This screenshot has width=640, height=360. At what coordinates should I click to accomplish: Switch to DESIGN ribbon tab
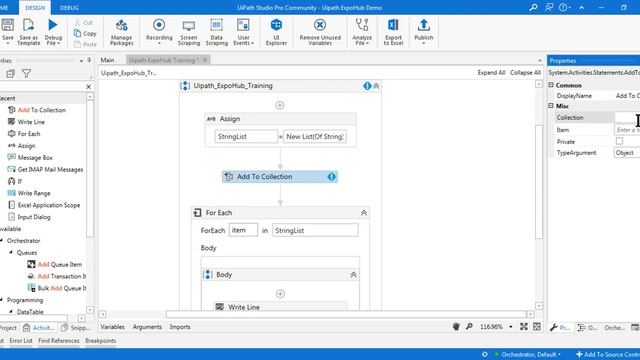(x=35, y=8)
